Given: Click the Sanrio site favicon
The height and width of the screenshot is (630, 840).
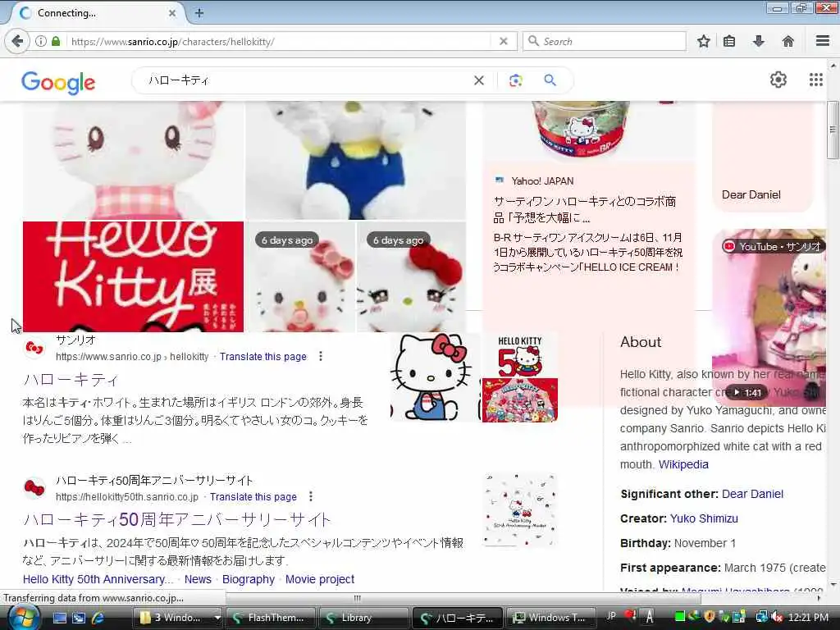Looking at the screenshot, I should click(x=34, y=348).
